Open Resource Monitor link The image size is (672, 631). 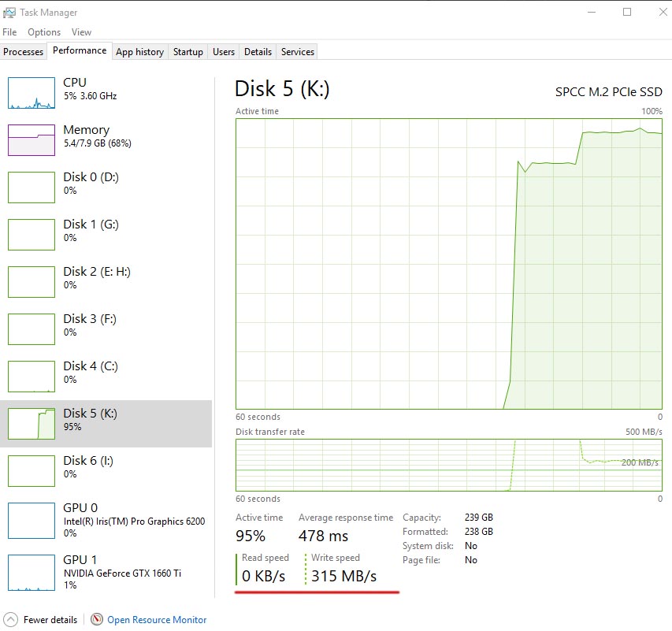(157, 620)
